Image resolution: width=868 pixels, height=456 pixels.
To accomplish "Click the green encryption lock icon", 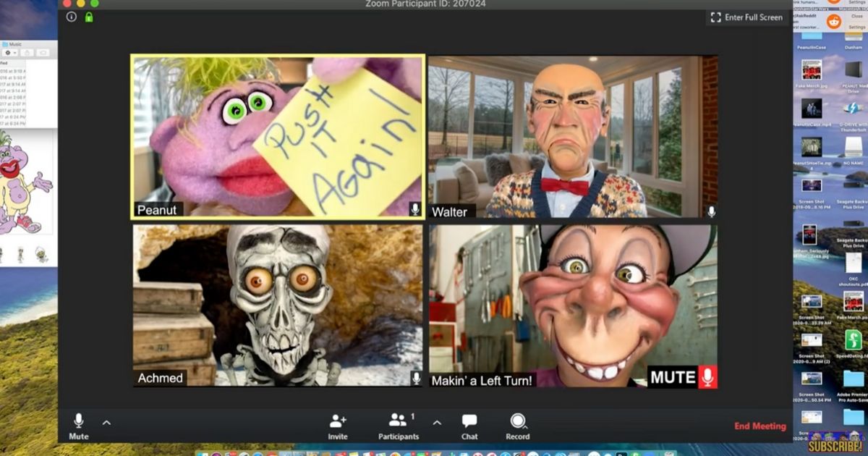I will (89, 17).
